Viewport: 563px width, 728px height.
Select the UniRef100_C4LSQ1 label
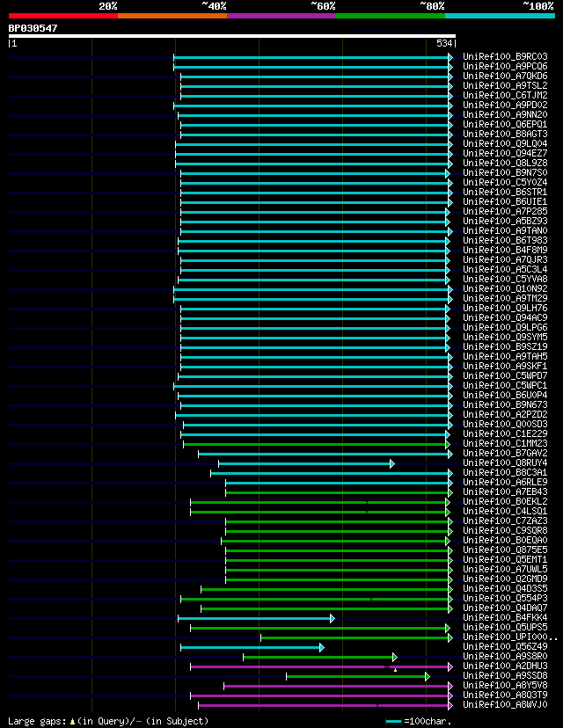[x=505, y=511]
